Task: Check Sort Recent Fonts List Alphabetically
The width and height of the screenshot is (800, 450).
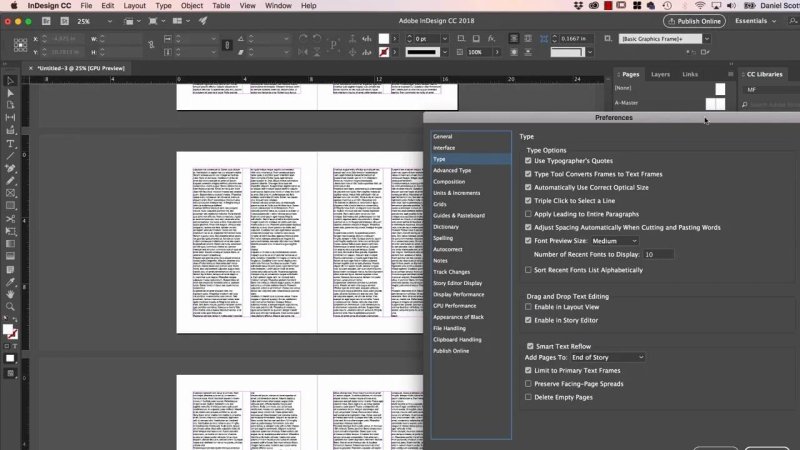Action: [528, 270]
